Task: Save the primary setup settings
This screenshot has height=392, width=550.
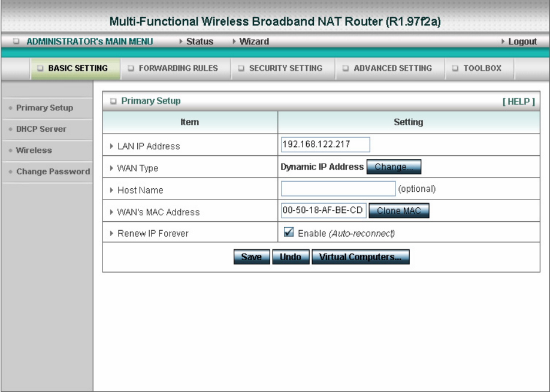Action: click(252, 257)
